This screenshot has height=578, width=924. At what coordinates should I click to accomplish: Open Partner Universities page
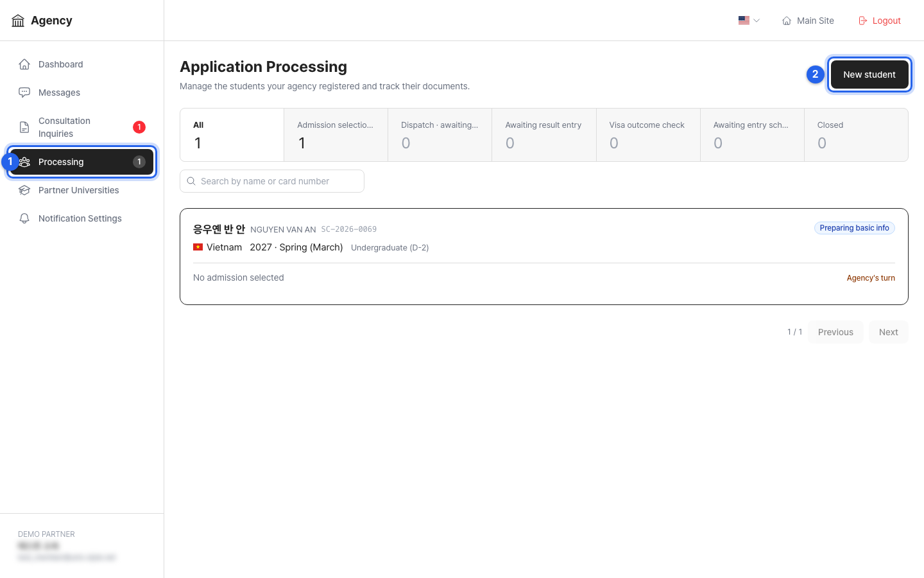coord(82,190)
